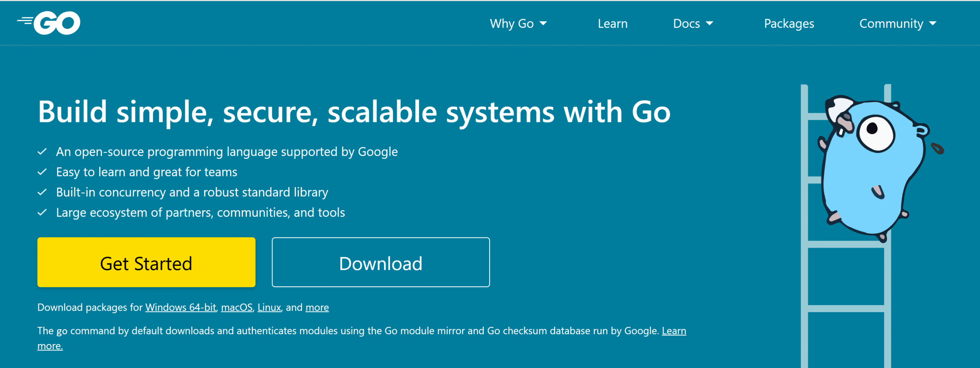The height and width of the screenshot is (368, 980).
Task: Expand the Community menu
Action: pos(898,23)
